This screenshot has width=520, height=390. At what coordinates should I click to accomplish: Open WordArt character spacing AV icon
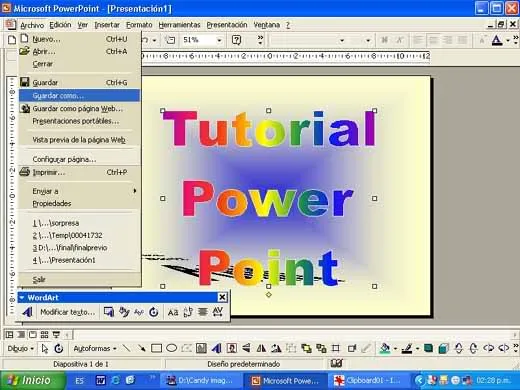pyautogui.click(x=217, y=312)
